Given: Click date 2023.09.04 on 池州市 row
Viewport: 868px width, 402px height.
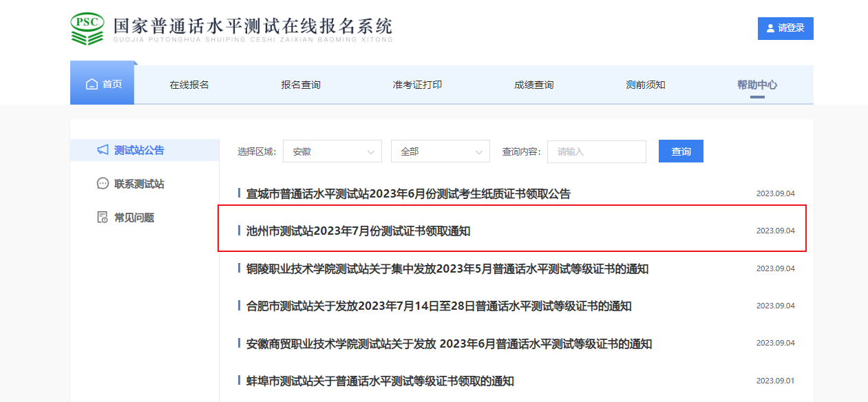Looking at the screenshot, I should tap(775, 231).
